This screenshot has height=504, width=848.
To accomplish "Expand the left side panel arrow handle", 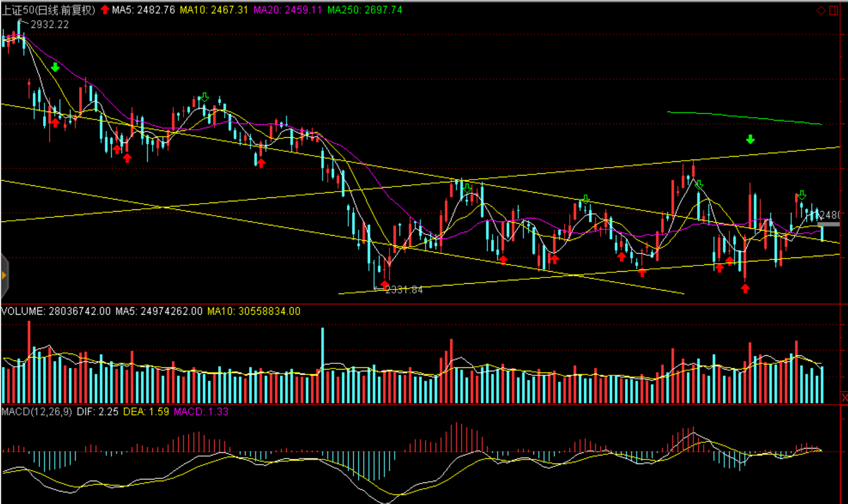I will [4, 276].
